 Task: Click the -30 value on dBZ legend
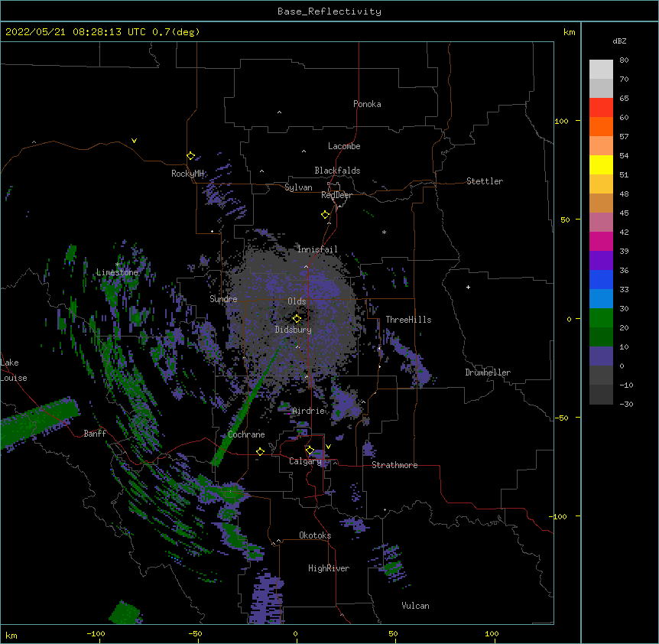point(626,404)
